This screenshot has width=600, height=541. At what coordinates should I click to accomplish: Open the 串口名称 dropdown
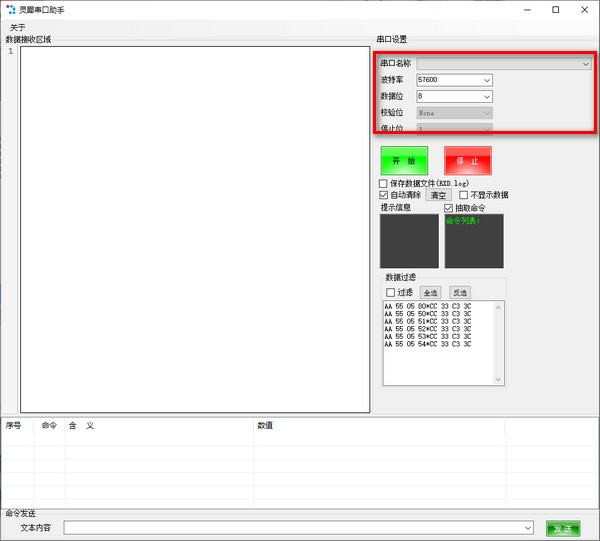504,64
